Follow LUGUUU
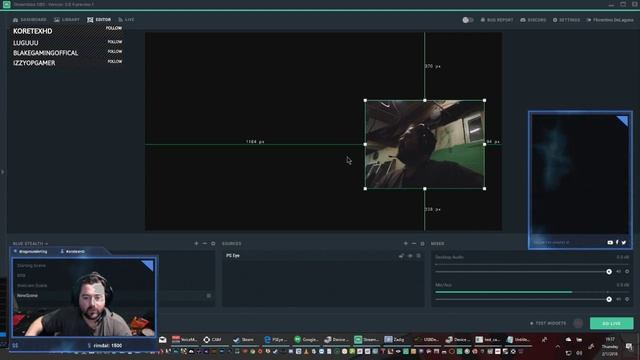 pyautogui.click(x=115, y=42)
